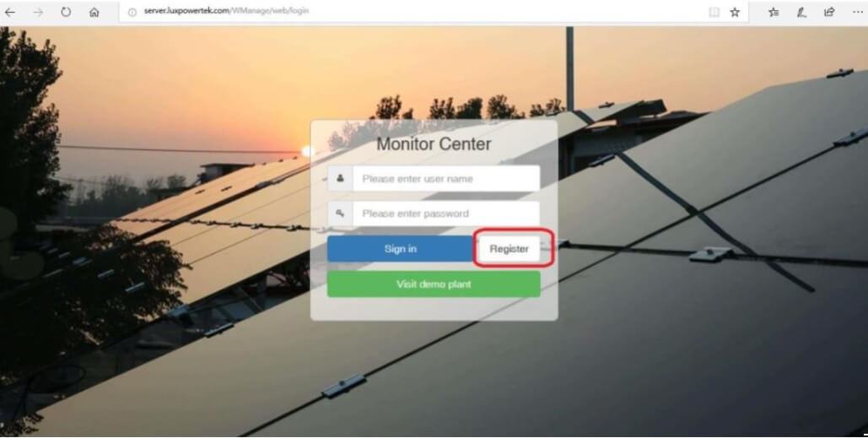This screenshot has width=868, height=438.
Task: Go back to the previous page
Action: [10, 12]
